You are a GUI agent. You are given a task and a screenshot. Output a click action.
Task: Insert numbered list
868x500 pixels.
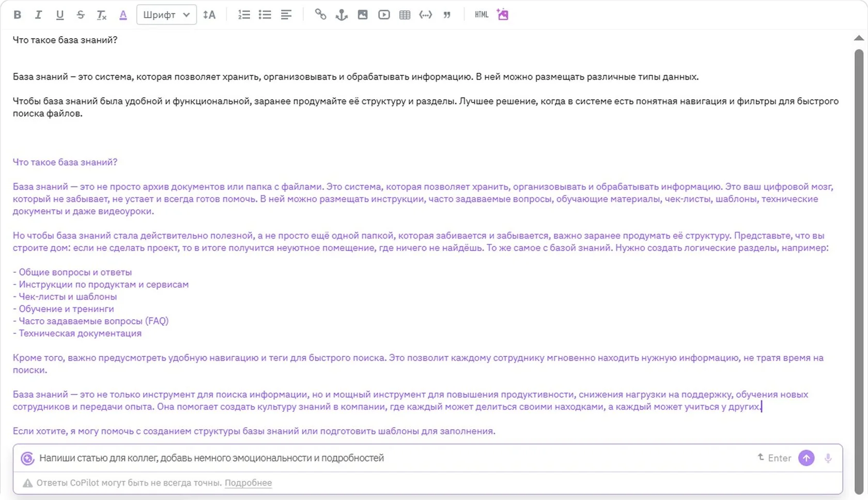point(244,15)
